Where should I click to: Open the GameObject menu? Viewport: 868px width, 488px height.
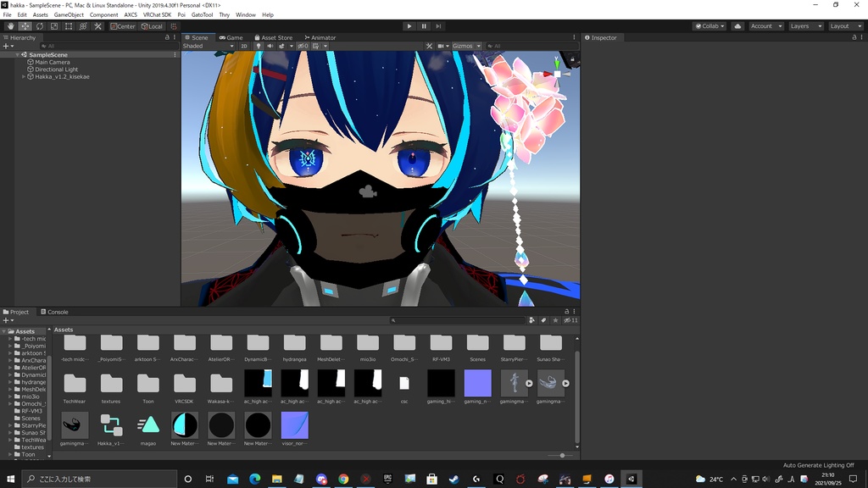click(x=69, y=15)
